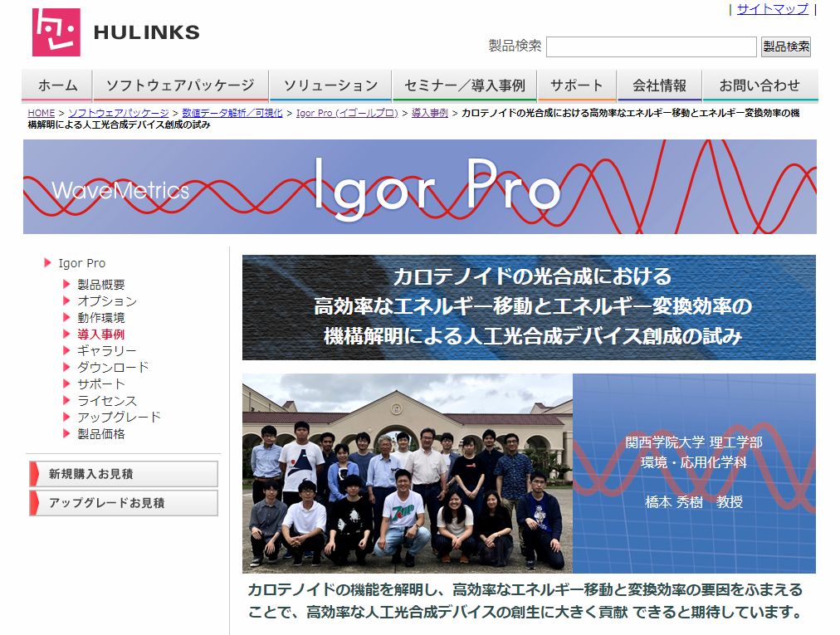Click the 製品検索 text input field
This screenshot has width=840, height=635.
click(x=651, y=46)
